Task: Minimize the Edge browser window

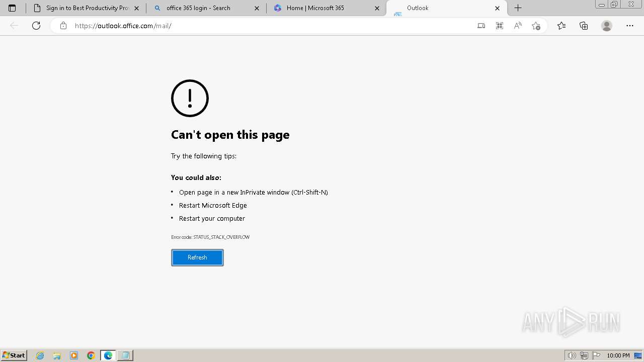Action: (602, 5)
